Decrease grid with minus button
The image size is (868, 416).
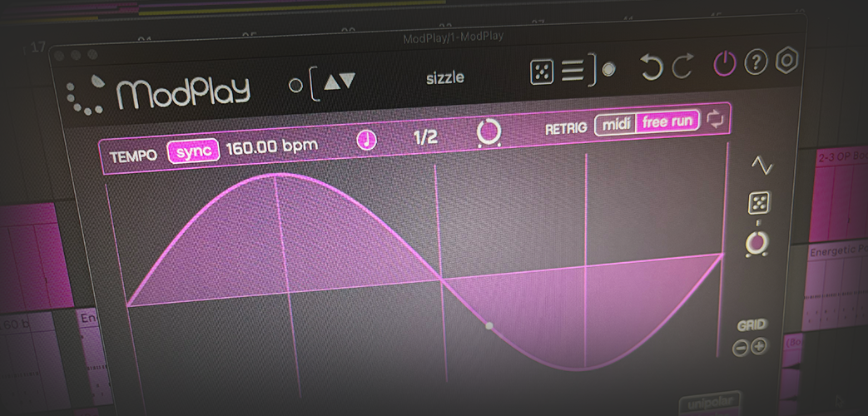(740, 348)
